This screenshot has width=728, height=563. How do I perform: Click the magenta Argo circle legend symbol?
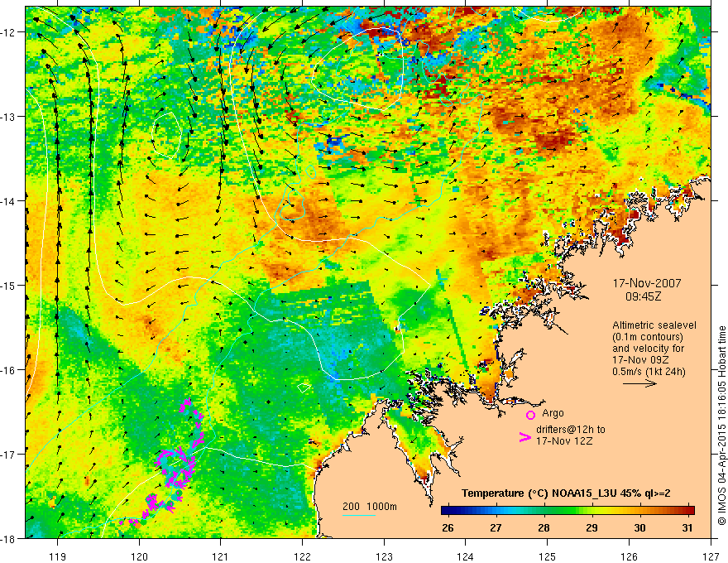[x=530, y=415]
